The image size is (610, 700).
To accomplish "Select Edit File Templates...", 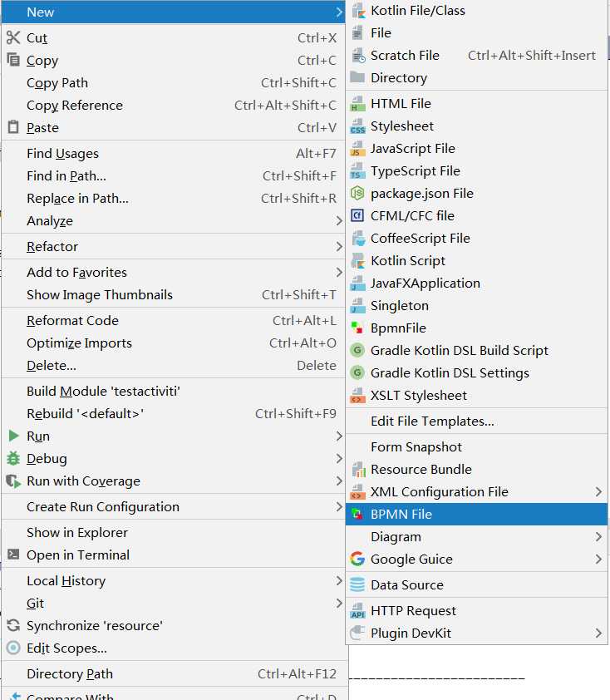I will [x=476, y=421].
